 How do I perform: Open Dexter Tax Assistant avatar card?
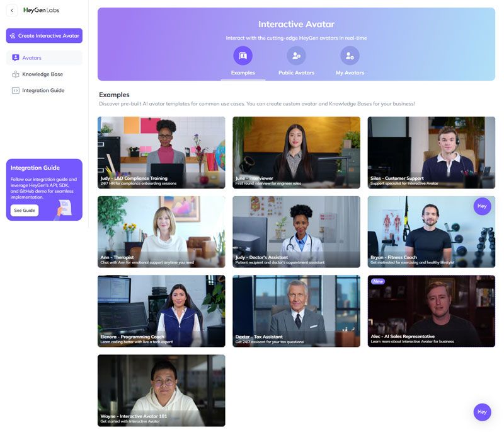coord(296,311)
